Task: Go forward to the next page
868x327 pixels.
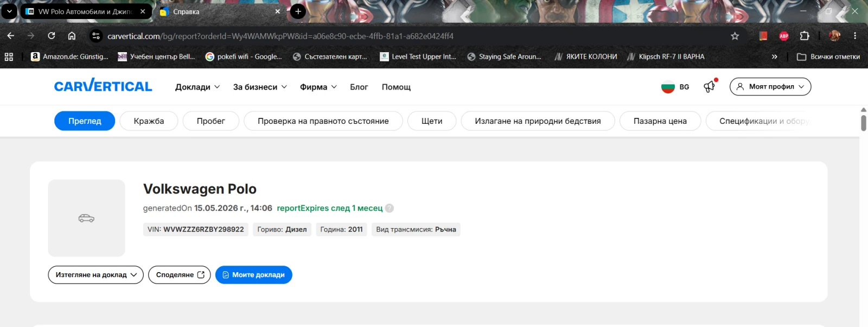Action: coord(31,36)
